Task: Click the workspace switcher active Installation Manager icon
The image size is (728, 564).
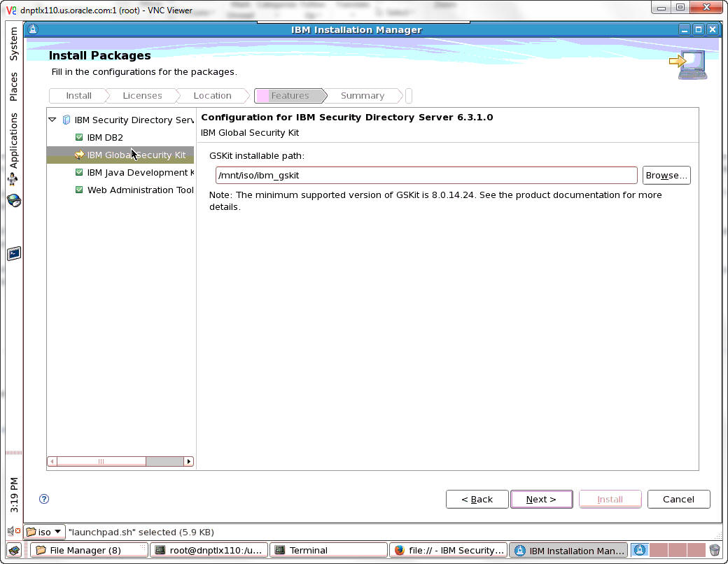Action: (x=639, y=550)
